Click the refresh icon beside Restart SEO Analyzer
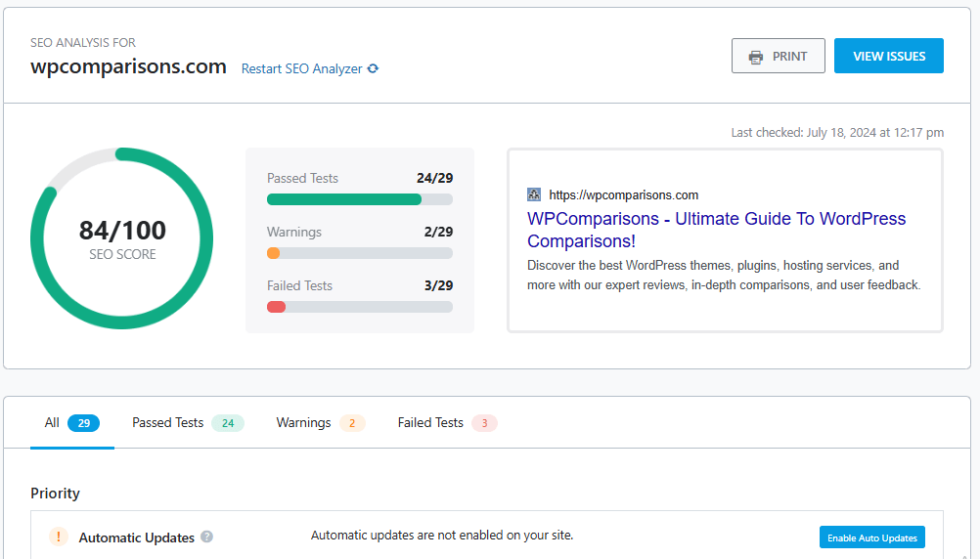 pos(373,69)
